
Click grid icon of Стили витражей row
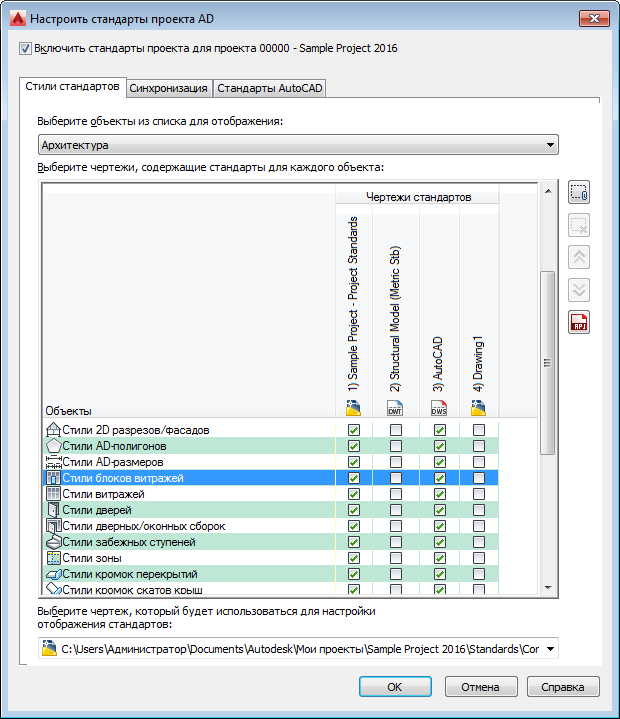click(53, 494)
